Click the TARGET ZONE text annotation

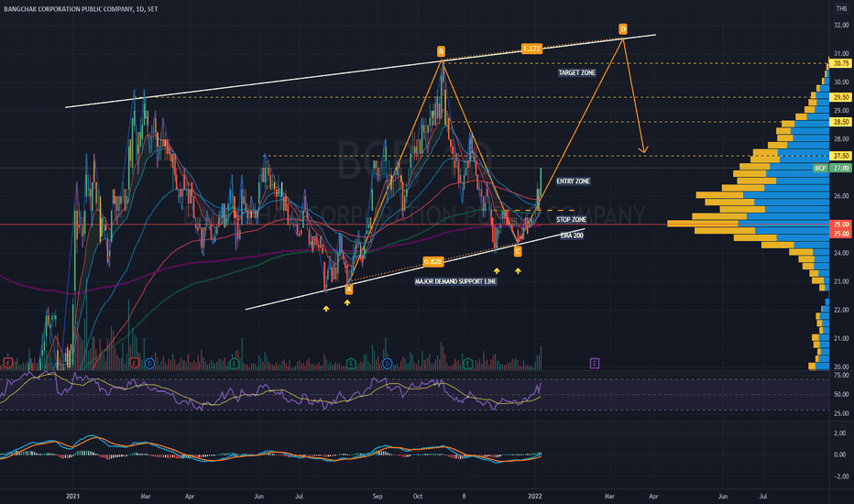[x=576, y=72]
